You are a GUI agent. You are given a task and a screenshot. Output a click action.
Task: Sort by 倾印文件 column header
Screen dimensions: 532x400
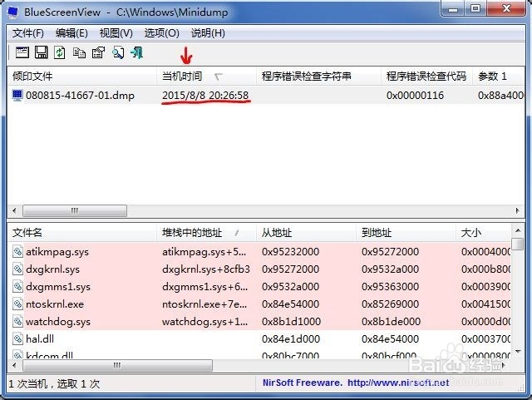81,76
